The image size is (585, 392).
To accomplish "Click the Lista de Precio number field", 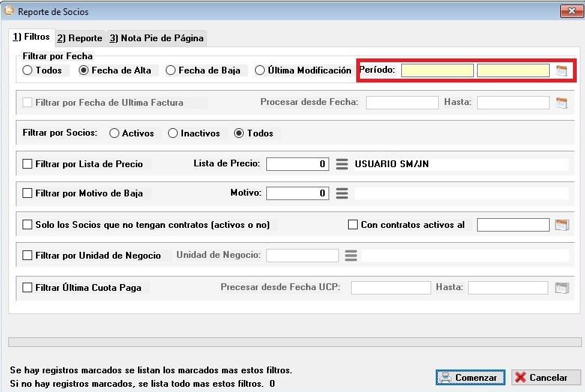I will click(297, 164).
